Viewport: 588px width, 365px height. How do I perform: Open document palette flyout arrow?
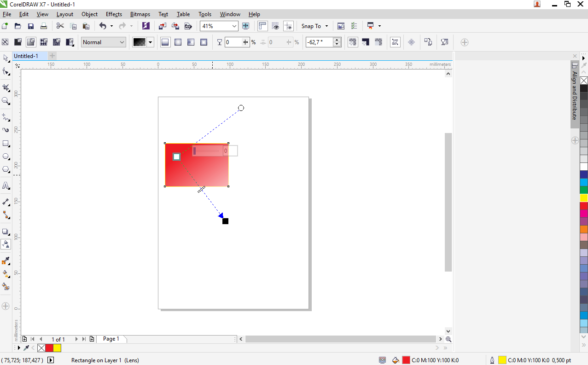point(19,348)
